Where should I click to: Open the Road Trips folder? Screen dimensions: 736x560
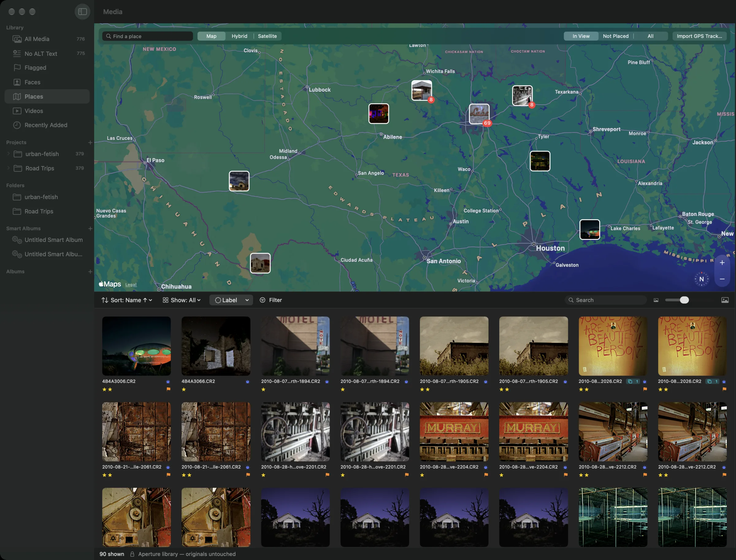47,211
